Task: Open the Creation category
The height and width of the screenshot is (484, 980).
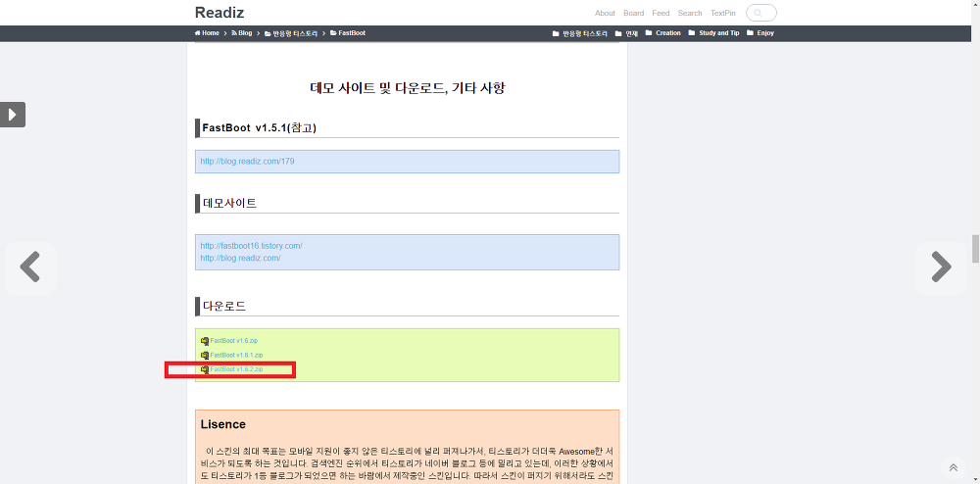Action: (662, 33)
